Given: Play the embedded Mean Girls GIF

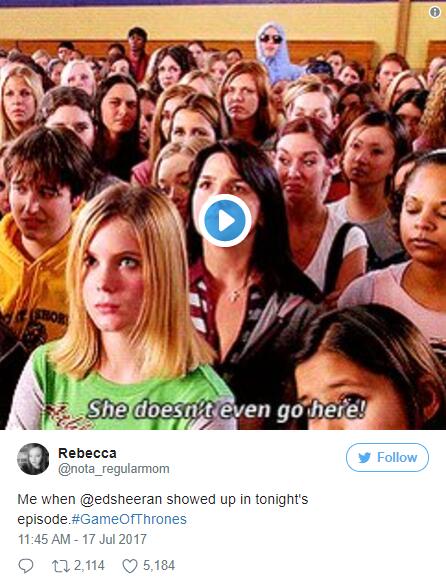Looking at the screenshot, I should (x=224, y=220).
